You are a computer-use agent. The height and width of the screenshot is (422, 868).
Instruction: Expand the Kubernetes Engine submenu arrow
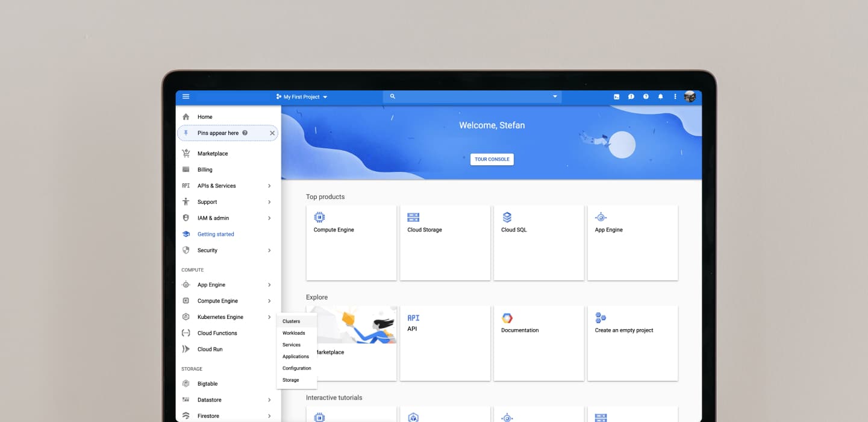tap(269, 317)
